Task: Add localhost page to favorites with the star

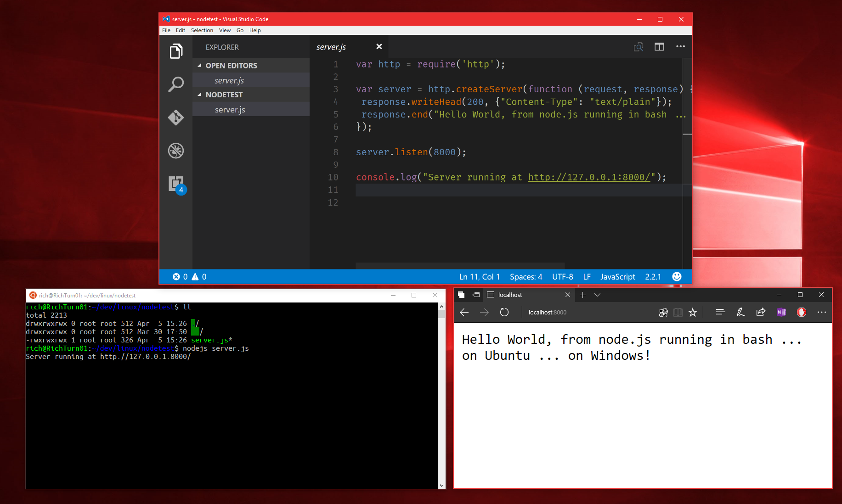Action: tap(693, 312)
